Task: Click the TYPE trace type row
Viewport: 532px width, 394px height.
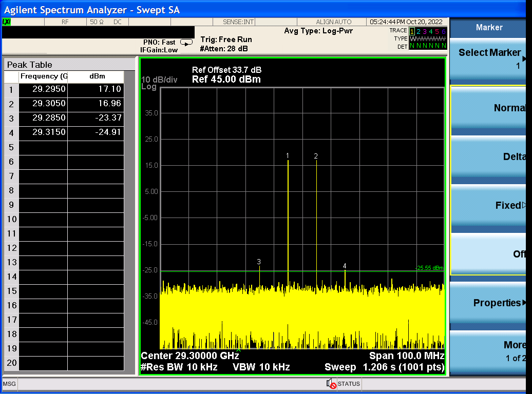Action: [x=428, y=38]
